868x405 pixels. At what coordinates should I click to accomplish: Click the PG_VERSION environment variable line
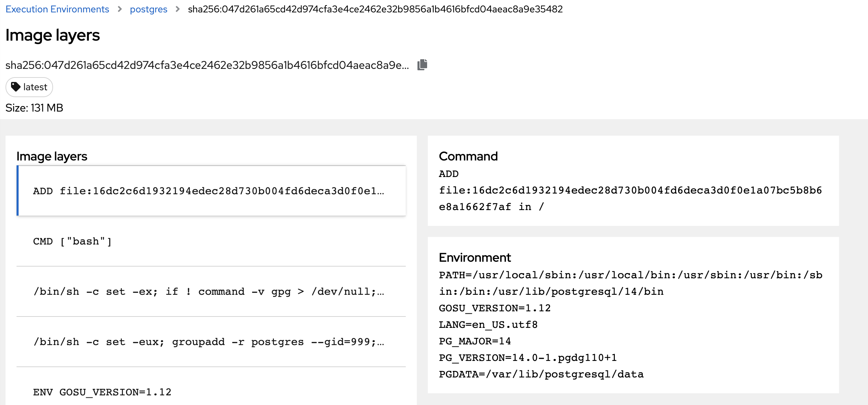528,358
